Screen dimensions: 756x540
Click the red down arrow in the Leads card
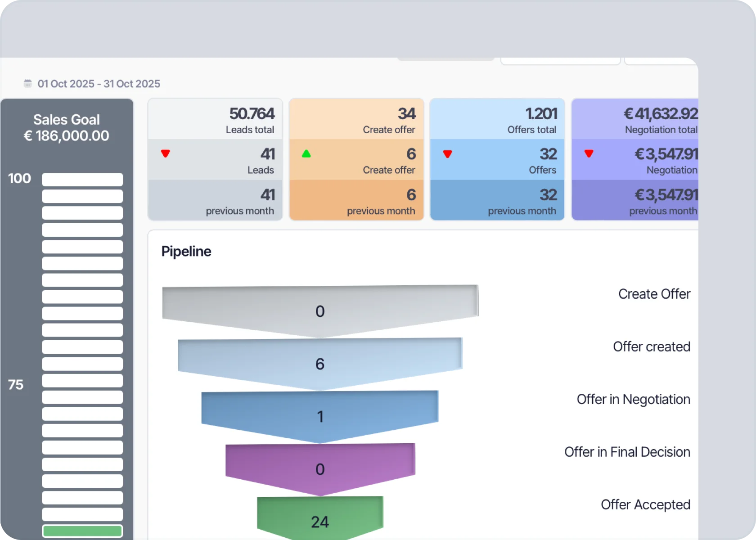coord(166,154)
